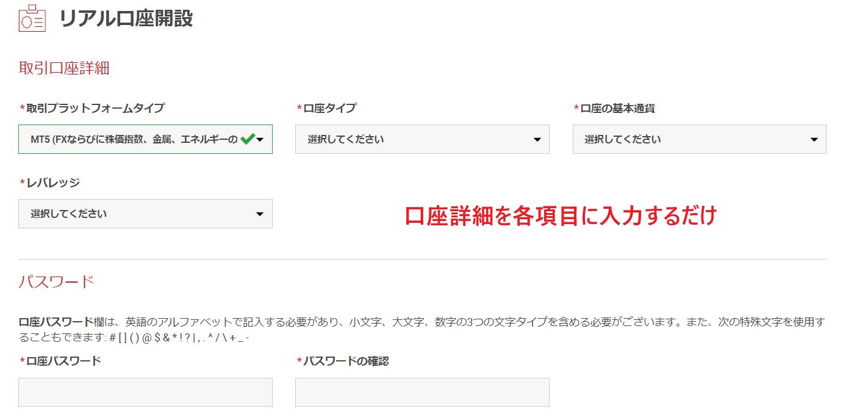Click the パスワードの確認 field label

pyautogui.click(x=345, y=361)
